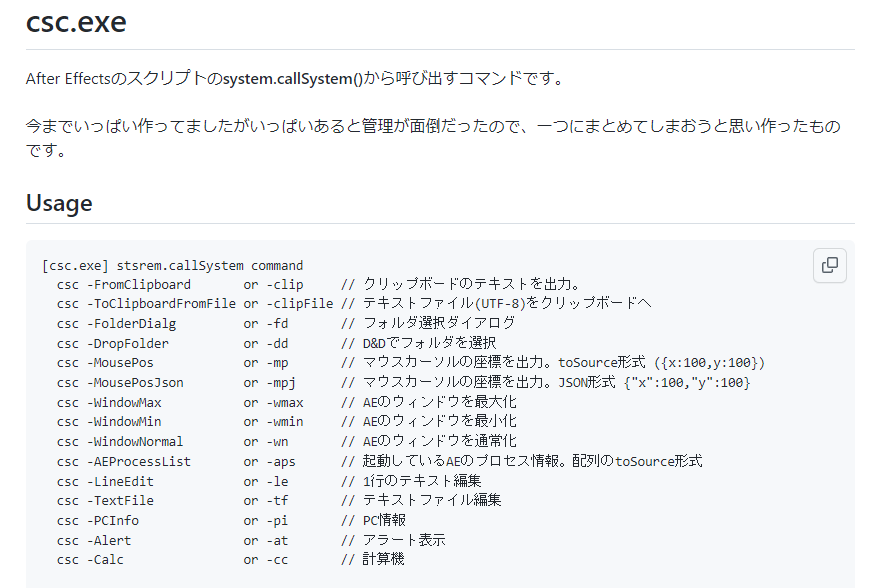Click the 'or -mpj' short option
Viewport: 877px width, 588px height.
point(269,383)
